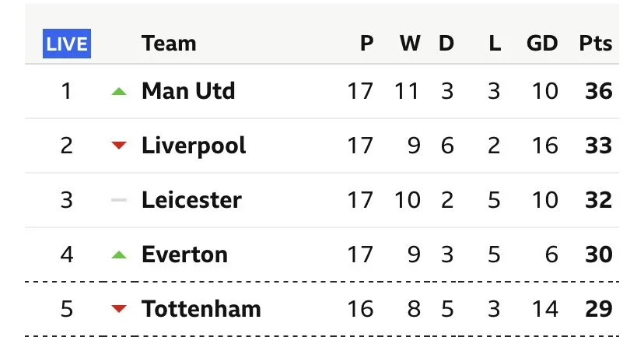The image size is (644, 337).
Task: Click the L (losses) column header
Action: [495, 44]
